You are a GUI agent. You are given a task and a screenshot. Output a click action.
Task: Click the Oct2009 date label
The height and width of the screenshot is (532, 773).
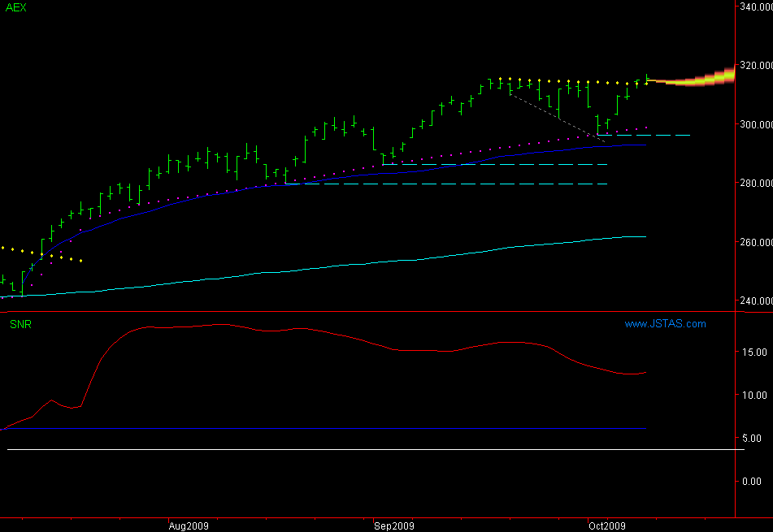(608, 525)
